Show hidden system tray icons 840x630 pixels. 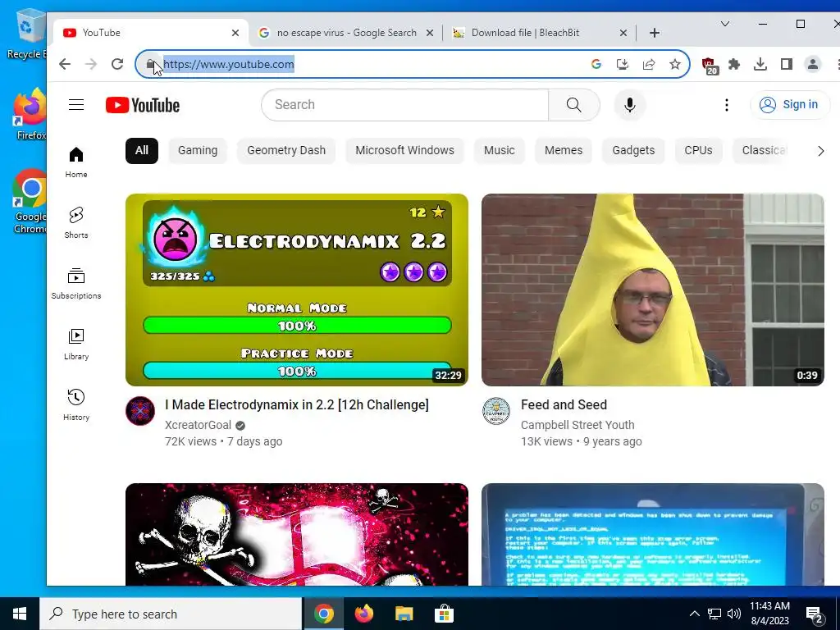click(x=694, y=614)
